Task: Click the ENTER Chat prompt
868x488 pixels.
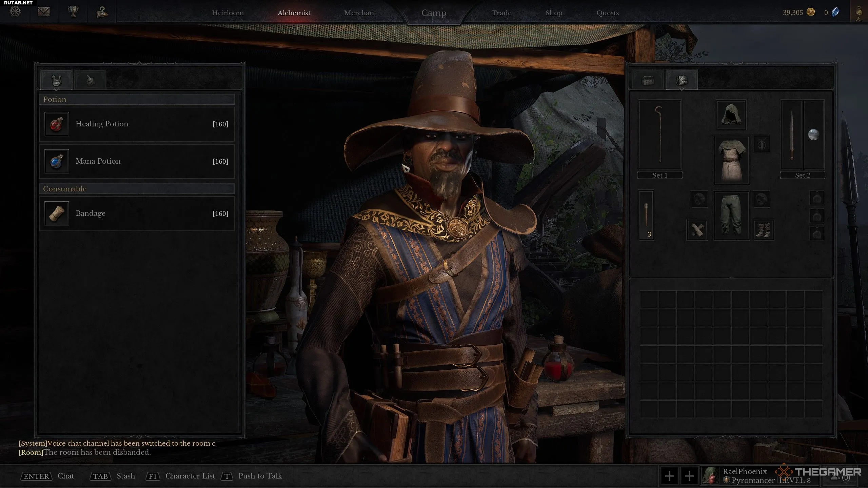Action: click(47, 476)
